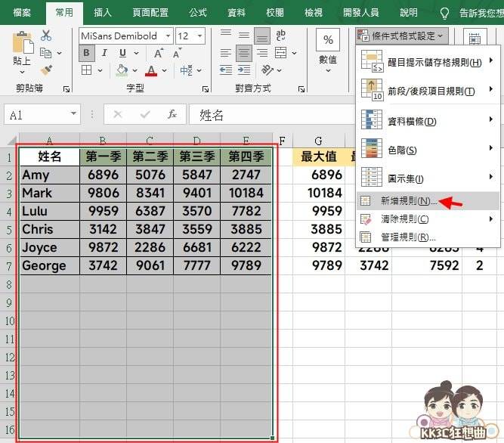The width and height of the screenshot is (504, 443).
Task: Switch to the 資料 tab
Action: click(x=237, y=13)
